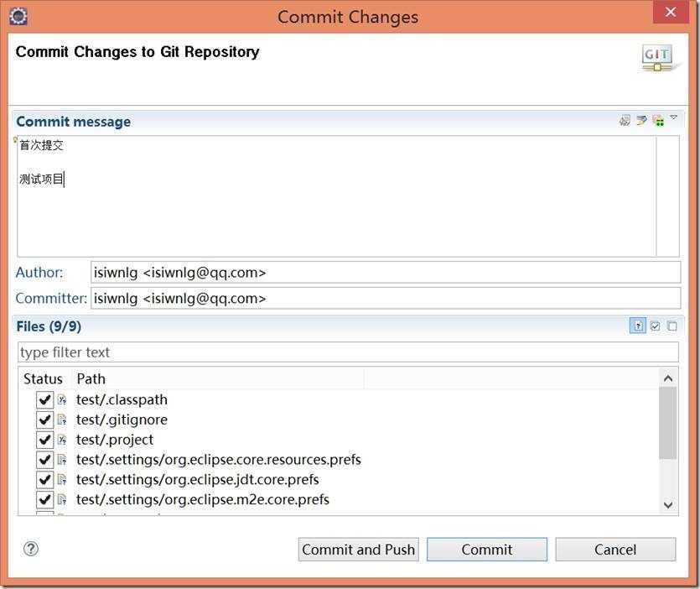700x589 pixels.
Task: Click the status icon of org.eclipse.core.resources.prefs
Action: [62, 460]
